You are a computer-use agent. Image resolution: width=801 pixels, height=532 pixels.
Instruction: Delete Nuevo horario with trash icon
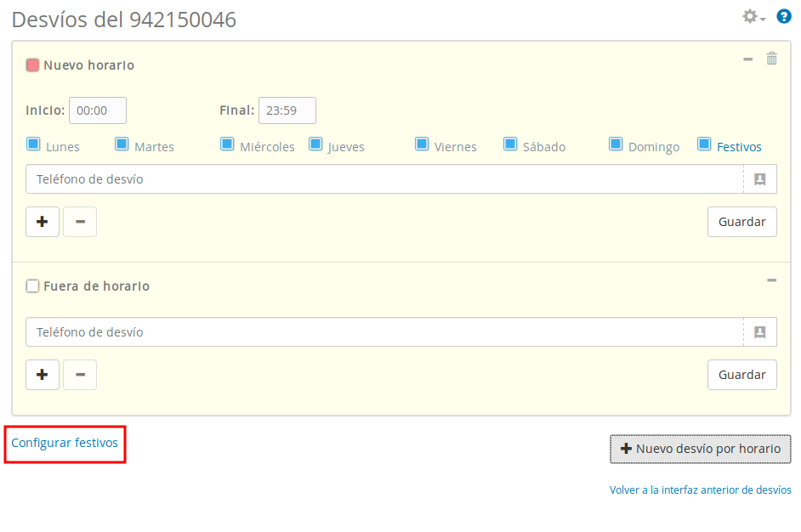click(771, 59)
